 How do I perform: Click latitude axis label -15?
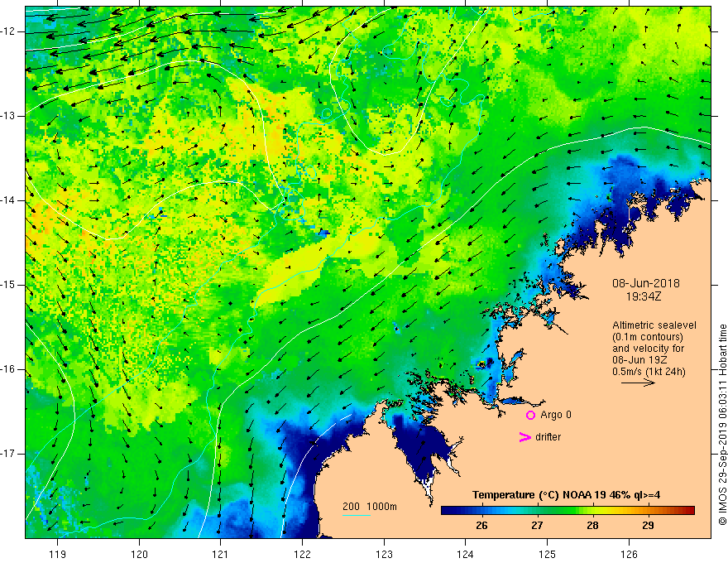tap(8, 285)
